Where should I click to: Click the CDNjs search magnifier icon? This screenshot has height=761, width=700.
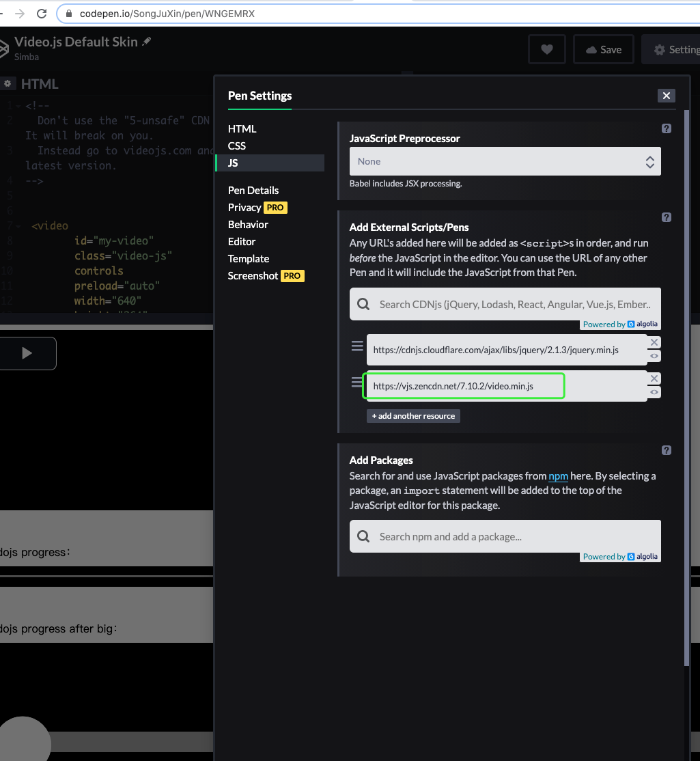(363, 304)
